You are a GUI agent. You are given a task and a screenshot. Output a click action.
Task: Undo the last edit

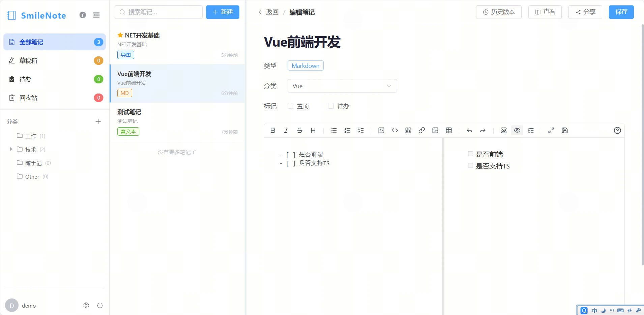click(x=469, y=130)
